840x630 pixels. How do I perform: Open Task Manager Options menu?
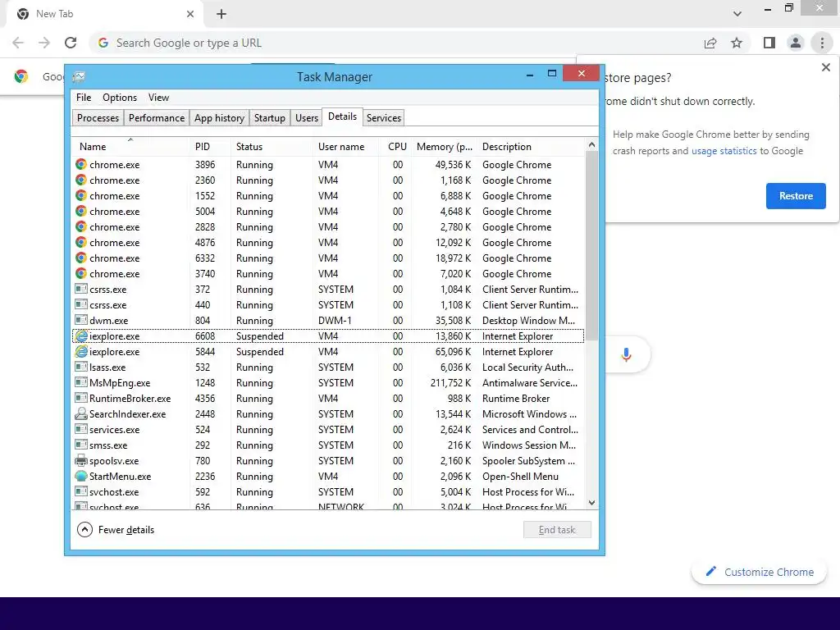[x=120, y=98]
